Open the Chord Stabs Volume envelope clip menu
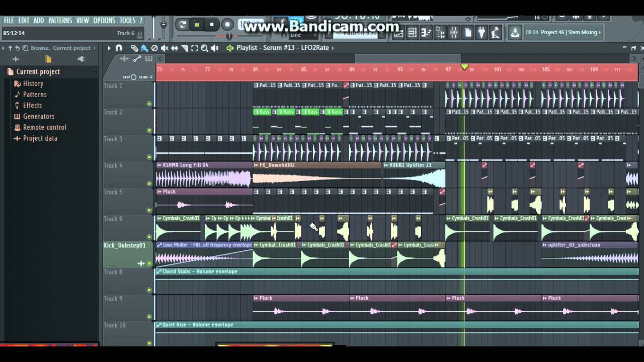Screen dimensions: 644x362 [159, 271]
